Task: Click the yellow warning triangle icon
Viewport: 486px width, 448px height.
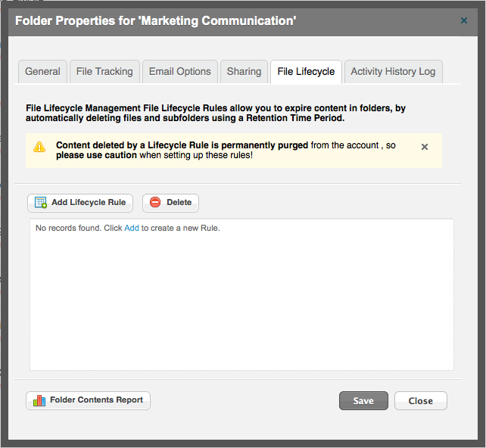Action: pos(39,147)
